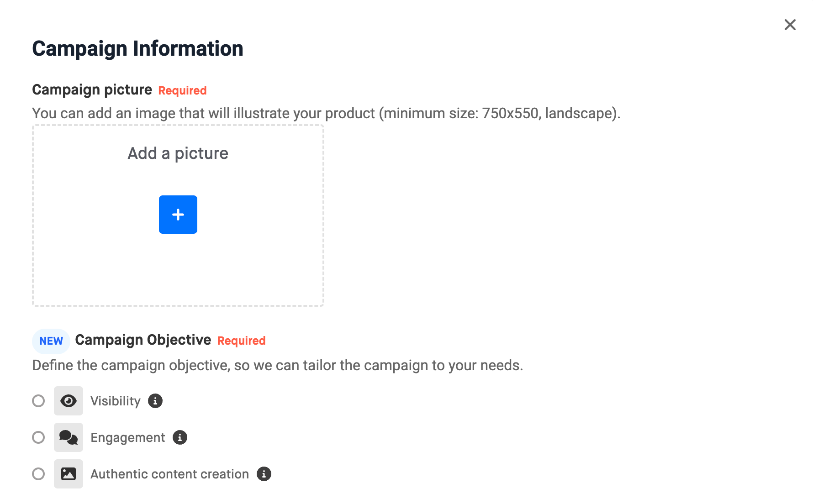
Task: Click the Required tag beside Campaign Objective
Action: [242, 341]
